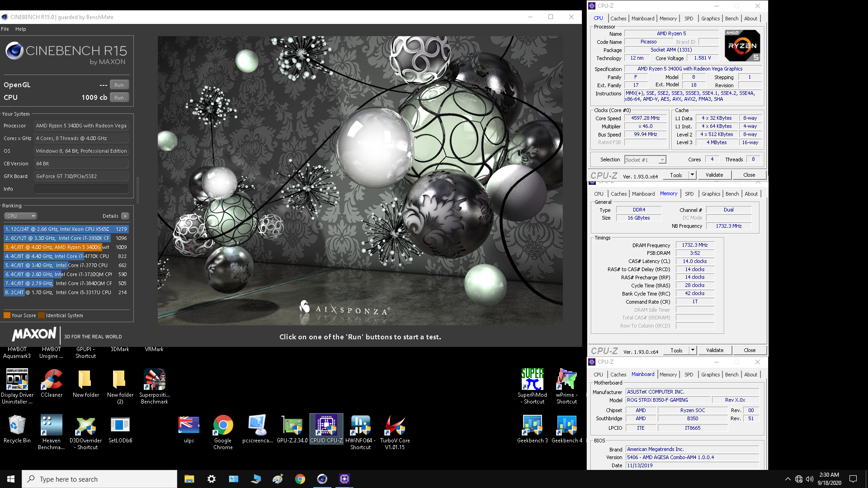Open Geekbench 4 desktop icon
868x488 pixels.
[566, 429]
